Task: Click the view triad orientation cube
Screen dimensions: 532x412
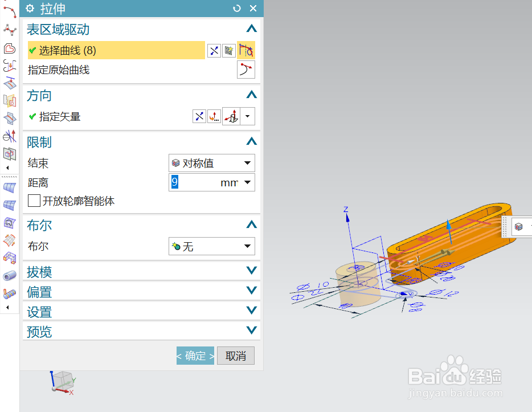Action: click(63, 382)
